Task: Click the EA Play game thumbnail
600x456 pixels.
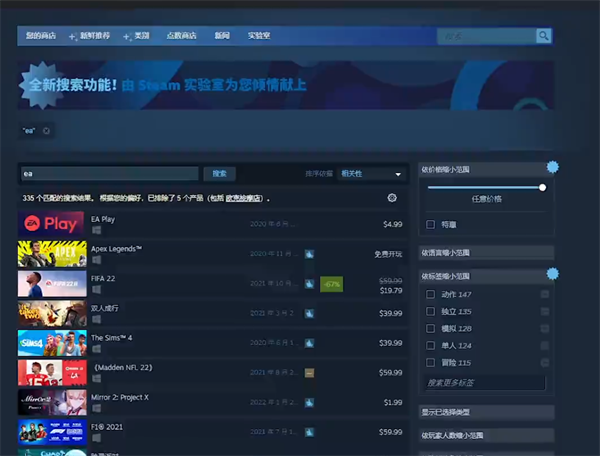Action: (x=51, y=223)
